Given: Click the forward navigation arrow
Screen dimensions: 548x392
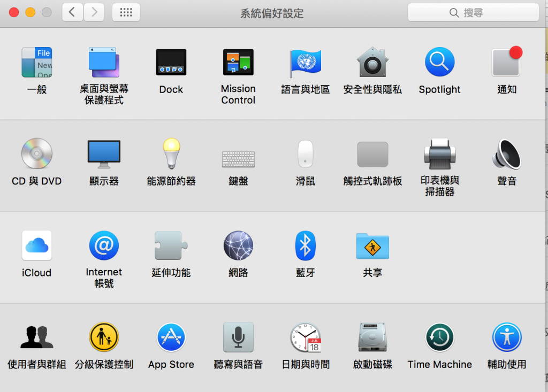Looking at the screenshot, I should (94, 13).
